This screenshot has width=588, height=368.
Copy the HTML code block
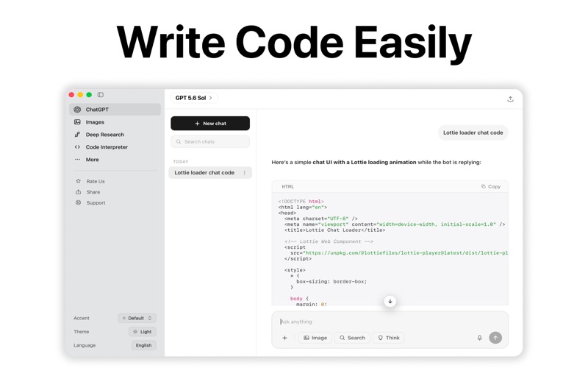491,186
